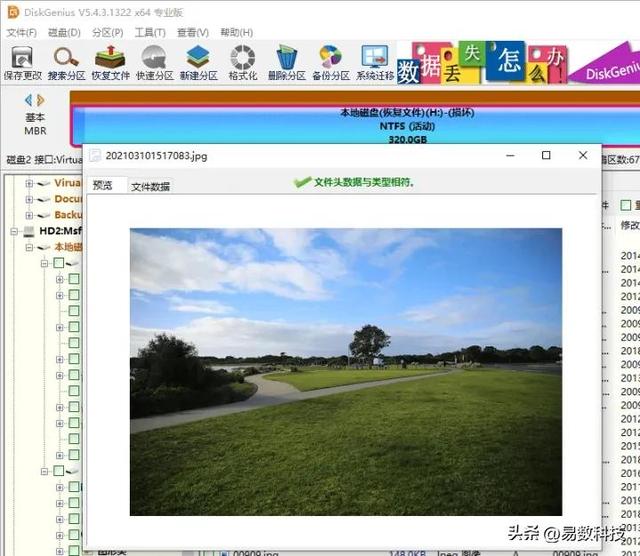Toggle the top checkbox of the second folder group
The width and height of the screenshot is (640, 556).
click(59, 471)
